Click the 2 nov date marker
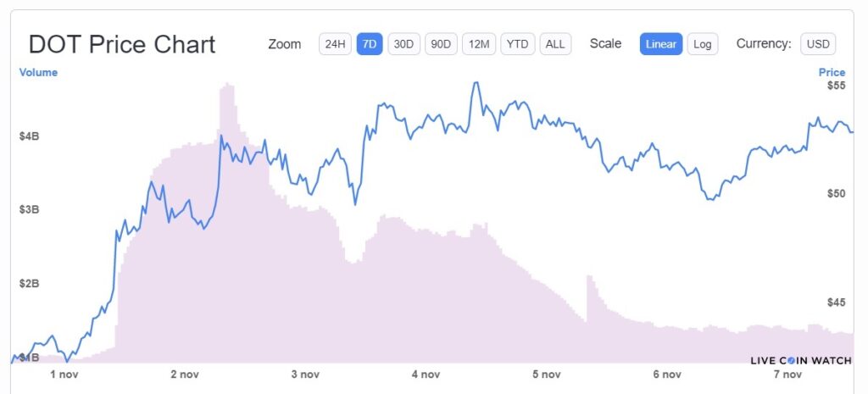The width and height of the screenshot is (868, 394). coord(185,375)
